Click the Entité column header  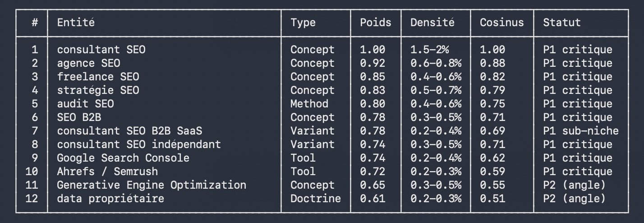coord(76,22)
